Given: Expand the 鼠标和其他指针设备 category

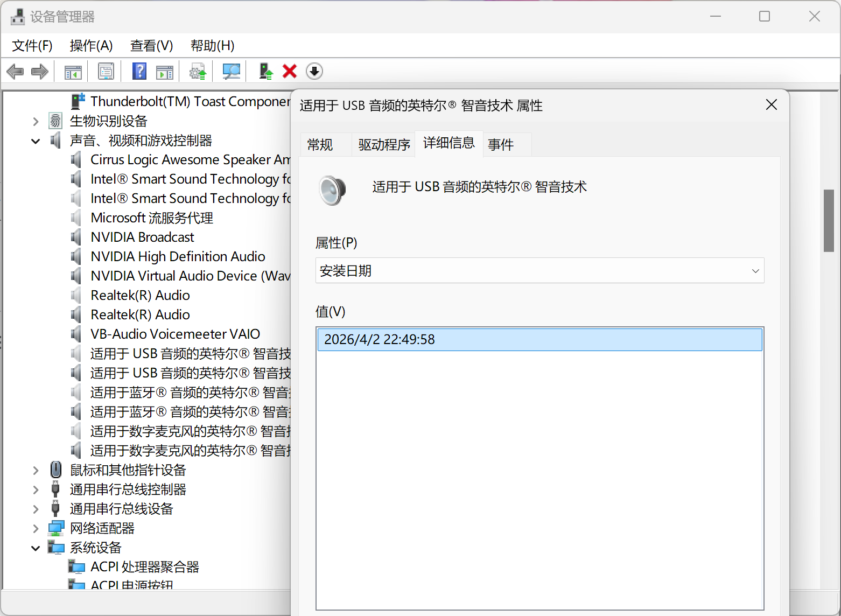Looking at the screenshot, I should (x=36, y=470).
